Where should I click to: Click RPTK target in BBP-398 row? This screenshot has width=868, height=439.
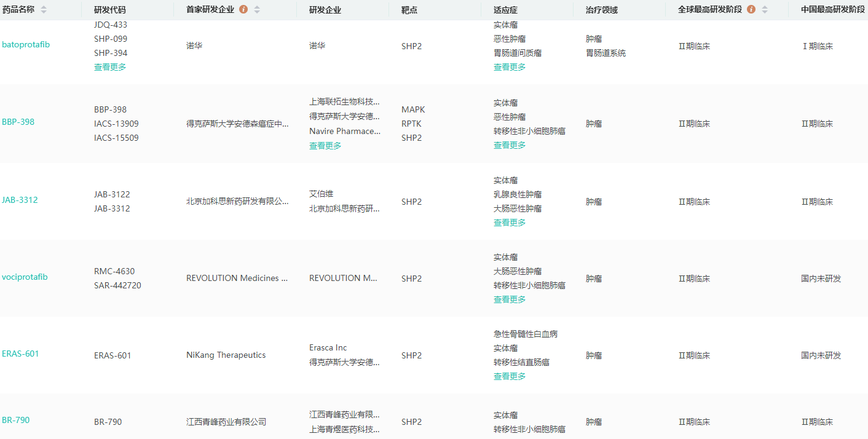(x=411, y=124)
